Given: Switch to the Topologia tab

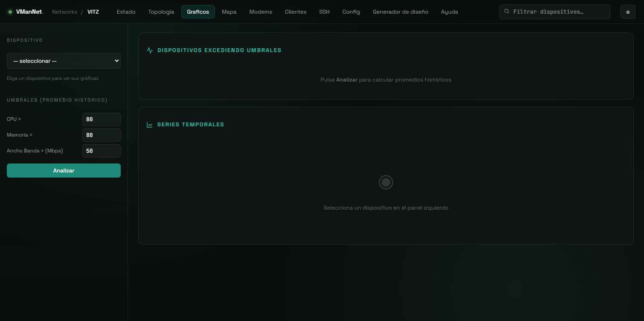Looking at the screenshot, I should pos(161,12).
